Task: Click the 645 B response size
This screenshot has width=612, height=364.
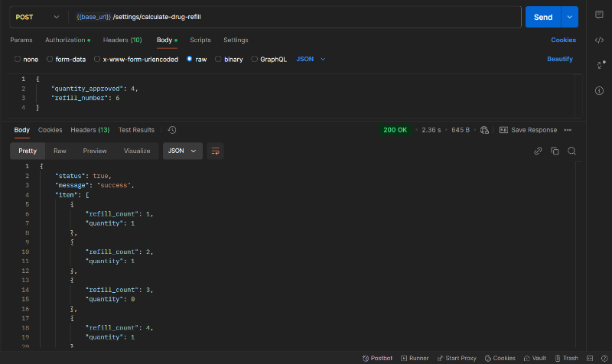Action: click(461, 130)
